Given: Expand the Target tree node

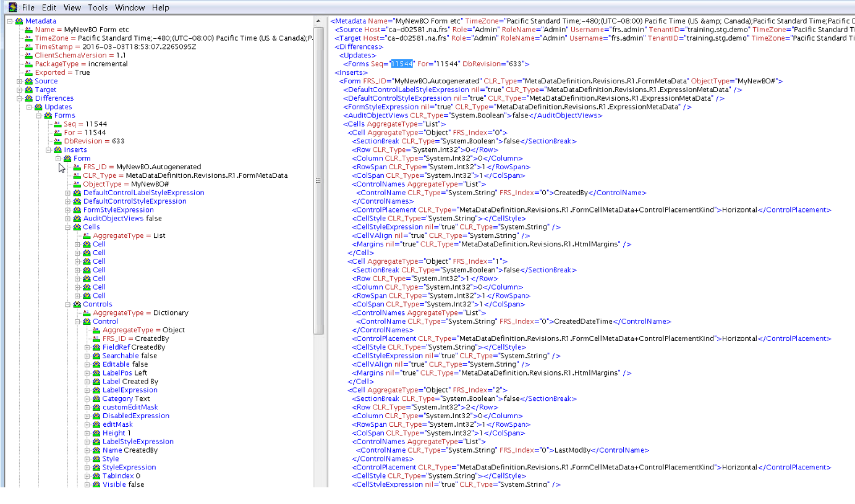Looking at the screenshot, I should [x=19, y=90].
